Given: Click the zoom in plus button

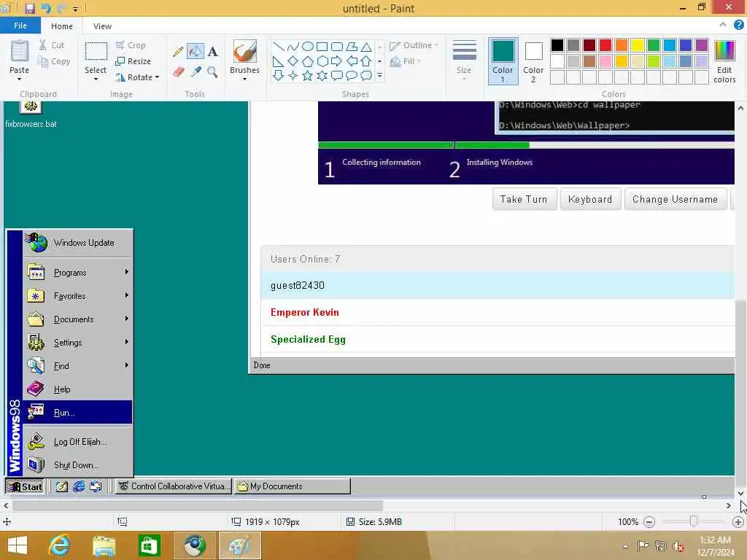Looking at the screenshot, I should pyautogui.click(x=738, y=522).
